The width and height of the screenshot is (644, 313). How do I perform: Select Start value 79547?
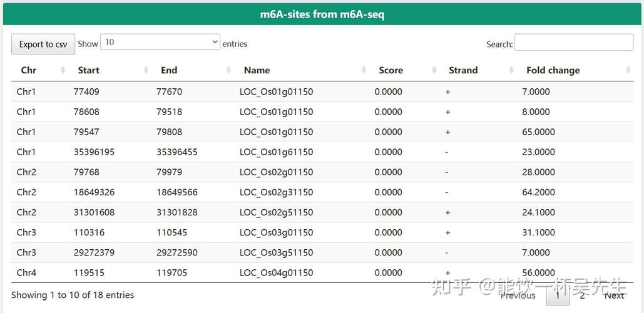coord(86,132)
